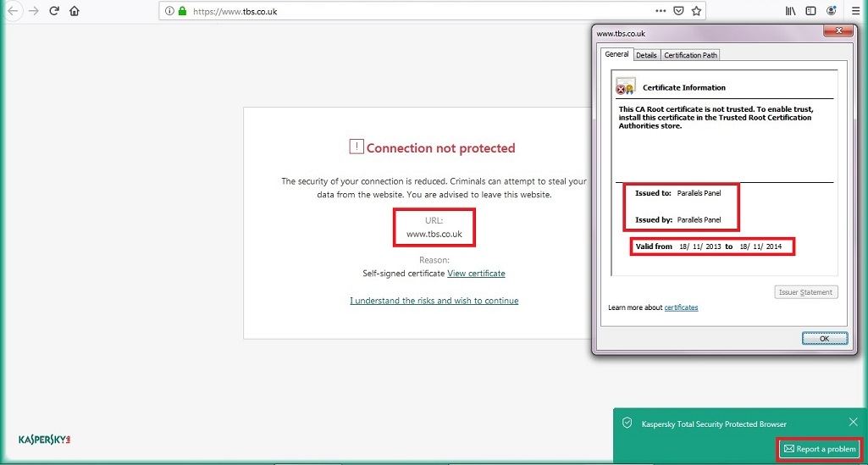Screen dimensions: 868x465
Task: Open the Certification Path tab
Action: (x=690, y=55)
